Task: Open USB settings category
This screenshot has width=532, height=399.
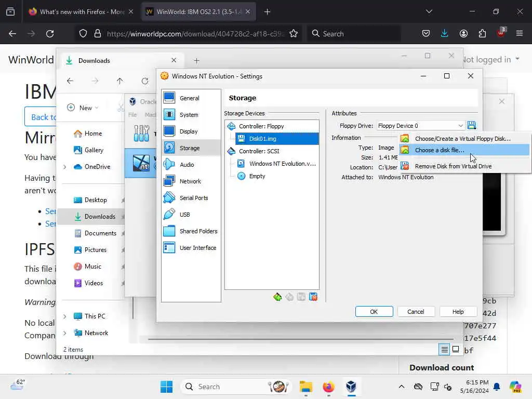Action: [191, 215]
